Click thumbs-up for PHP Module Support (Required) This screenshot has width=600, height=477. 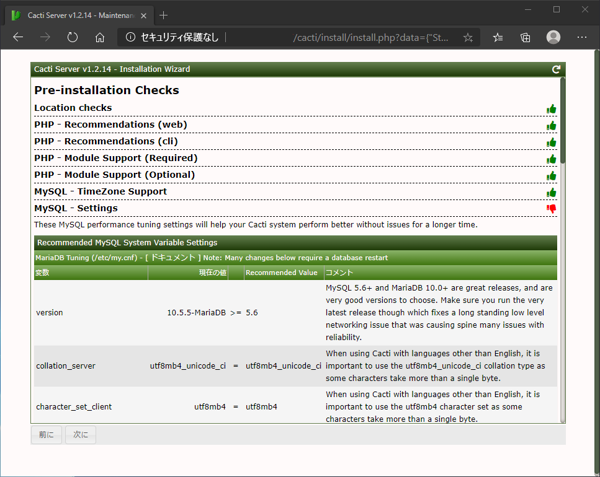pos(551,159)
